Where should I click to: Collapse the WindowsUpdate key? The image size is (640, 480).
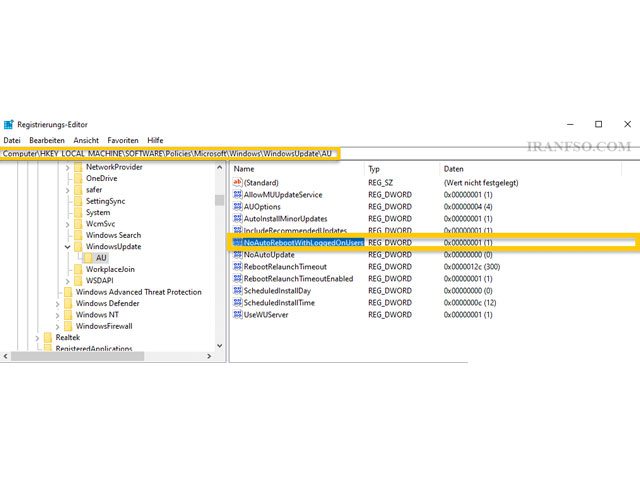[x=67, y=247]
